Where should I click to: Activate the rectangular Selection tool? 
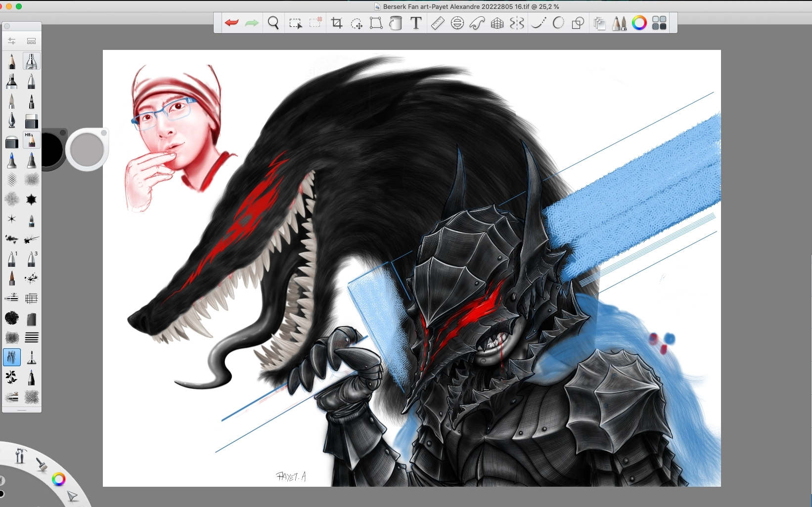coord(295,23)
